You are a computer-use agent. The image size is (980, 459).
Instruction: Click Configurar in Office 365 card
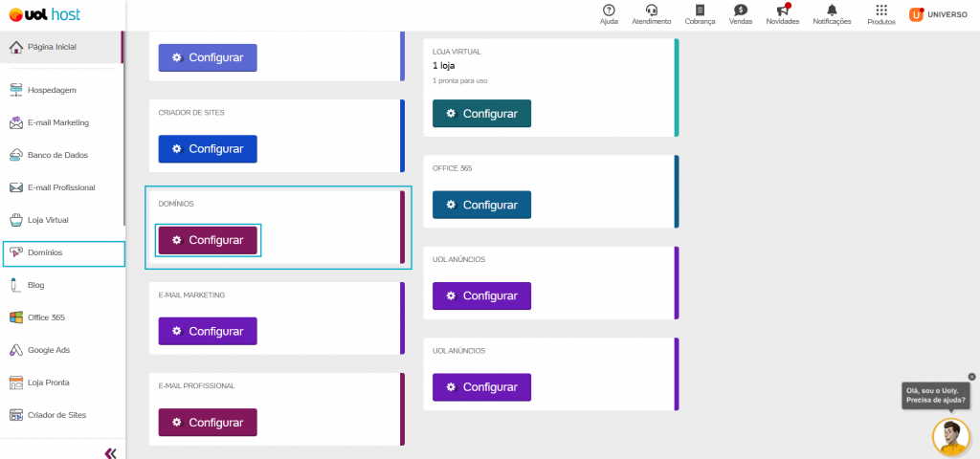[x=482, y=205]
